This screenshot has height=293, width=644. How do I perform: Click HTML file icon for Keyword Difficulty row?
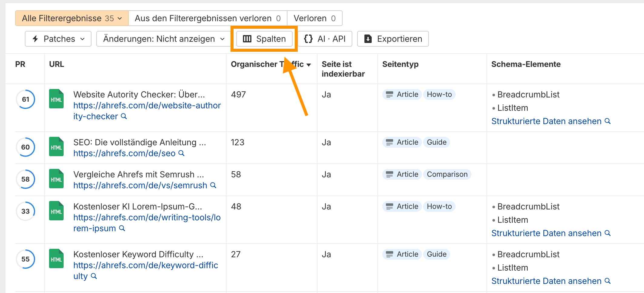click(x=56, y=258)
